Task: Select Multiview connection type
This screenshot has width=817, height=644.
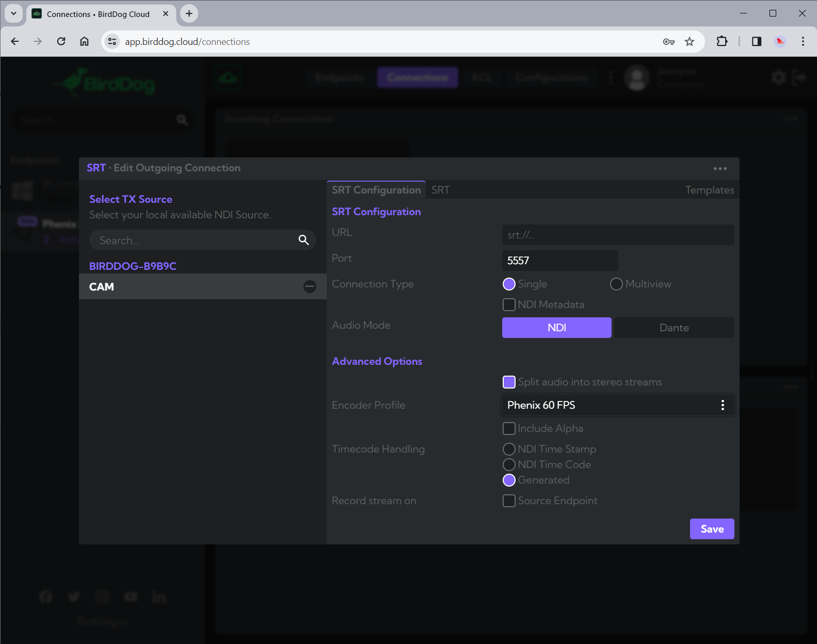Action: [616, 284]
